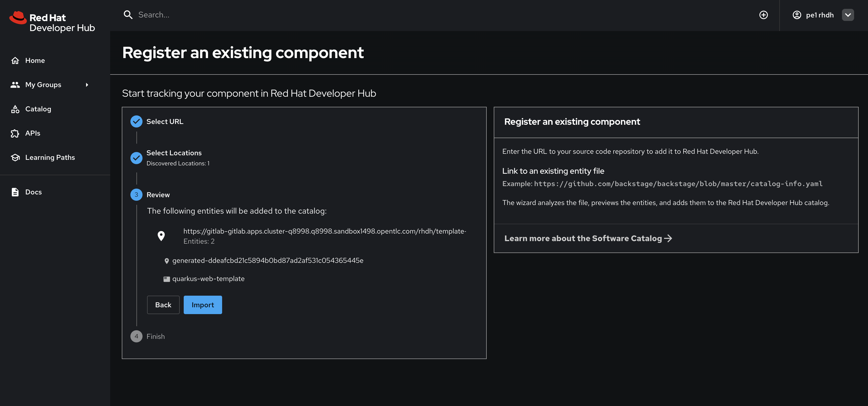The image size is (868, 406).
Task: Click the Learning Paths graduation cap icon
Action: (x=15, y=158)
